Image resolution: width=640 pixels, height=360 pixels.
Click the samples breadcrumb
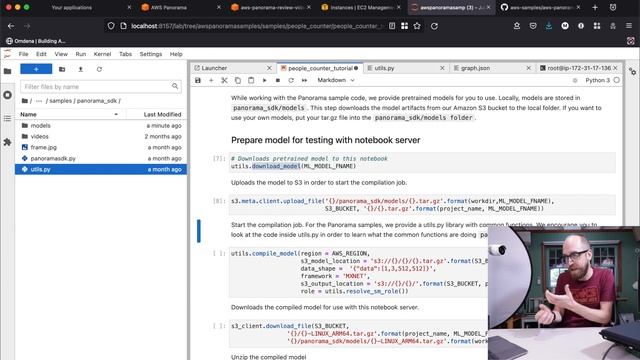60,101
